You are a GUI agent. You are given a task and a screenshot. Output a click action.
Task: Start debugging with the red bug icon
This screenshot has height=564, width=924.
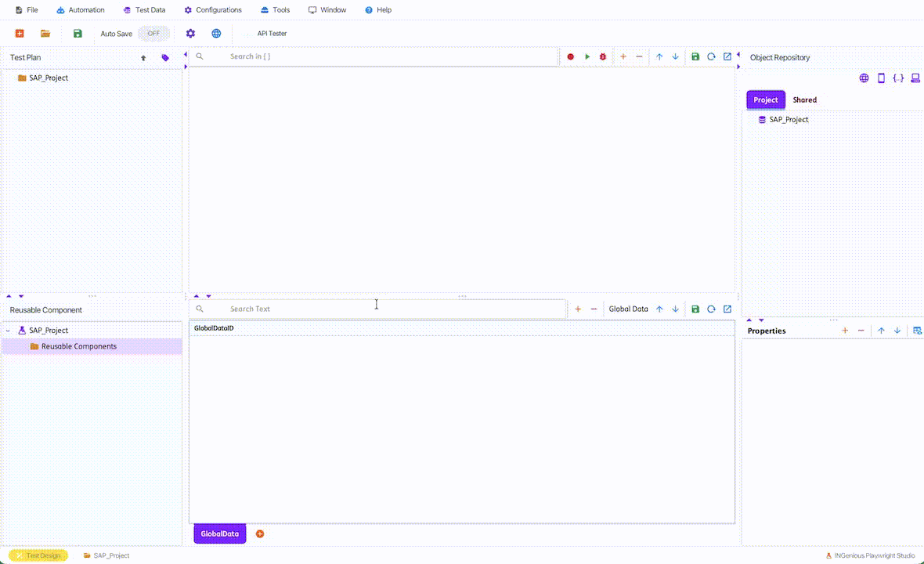pyautogui.click(x=603, y=56)
